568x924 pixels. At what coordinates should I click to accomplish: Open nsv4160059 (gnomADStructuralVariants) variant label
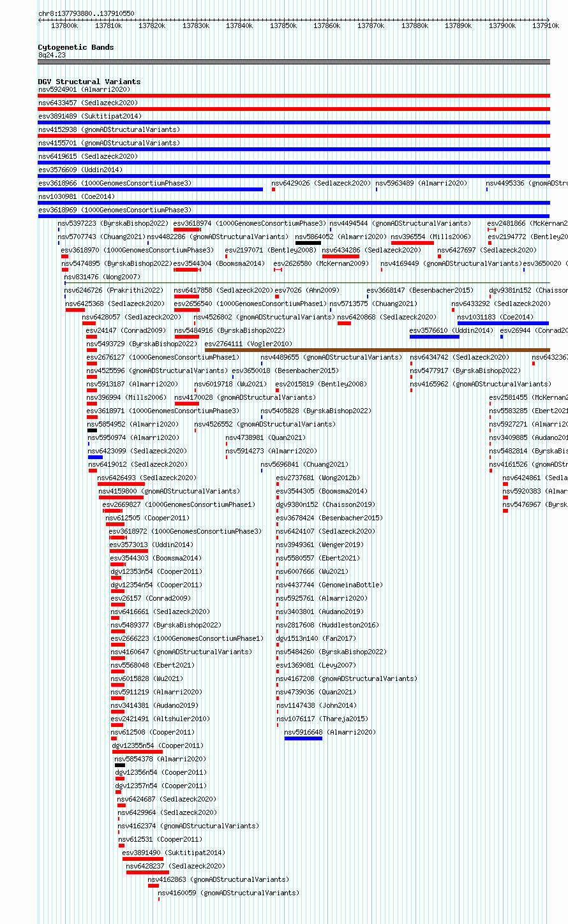click(228, 893)
